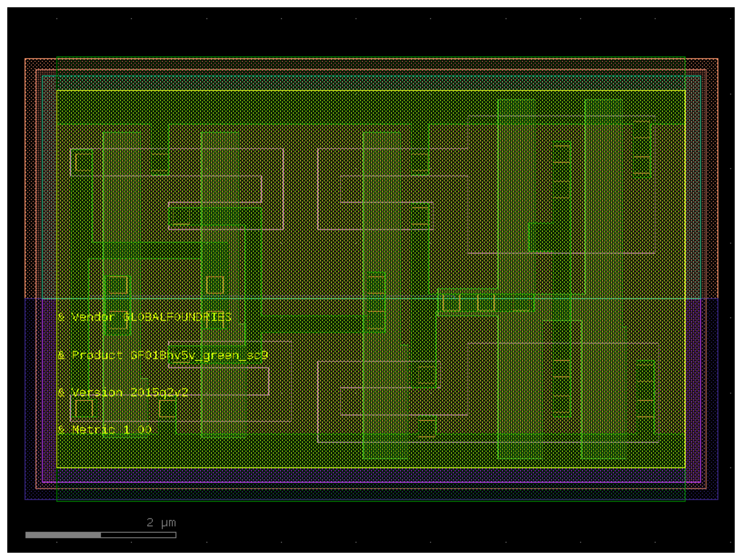Screen dimensions: 742x560
Task: Click the '& Vendor GLOBALFOUNDRIES' text label
Action: click(145, 317)
